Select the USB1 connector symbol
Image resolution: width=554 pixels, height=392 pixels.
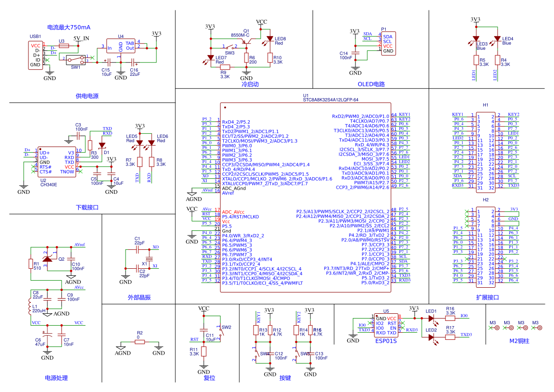pos(36,55)
